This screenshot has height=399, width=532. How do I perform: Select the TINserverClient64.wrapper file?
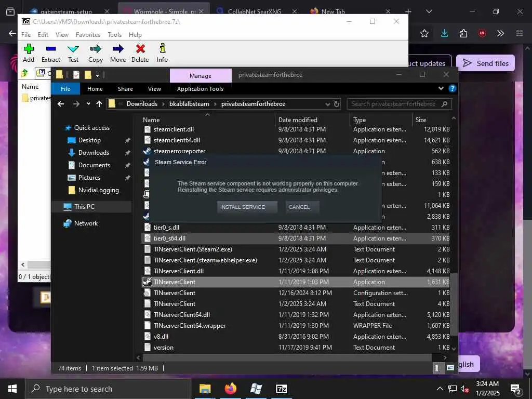[x=189, y=325]
